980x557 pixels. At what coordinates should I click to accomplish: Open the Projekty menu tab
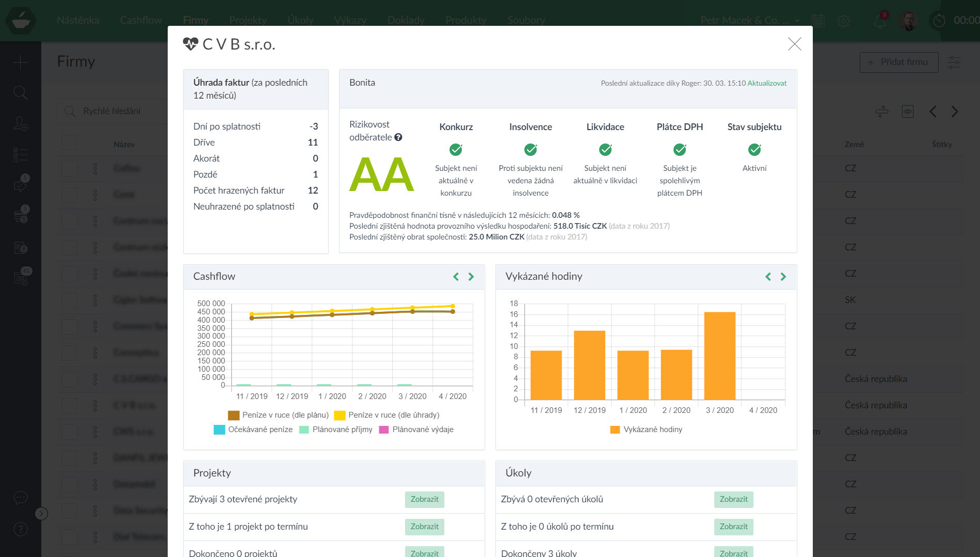[248, 20]
